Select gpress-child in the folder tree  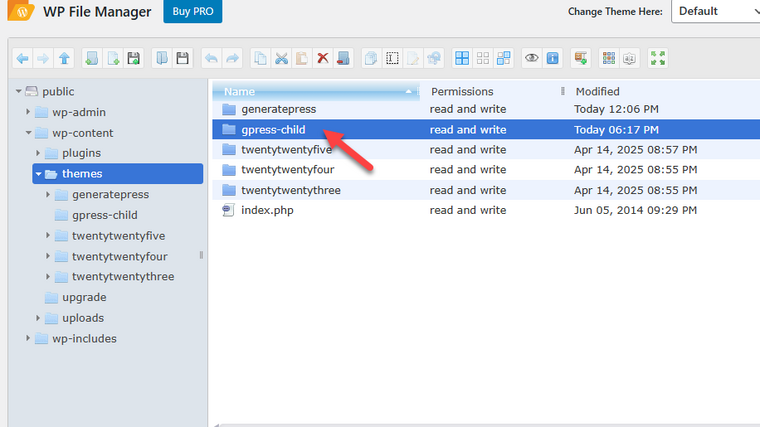(105, 215)
